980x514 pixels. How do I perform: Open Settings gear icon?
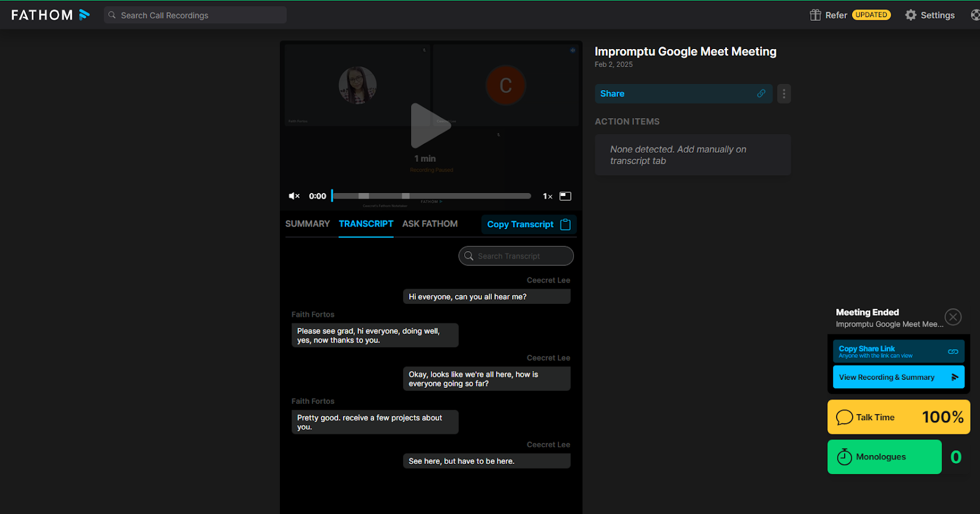(911, 15)
